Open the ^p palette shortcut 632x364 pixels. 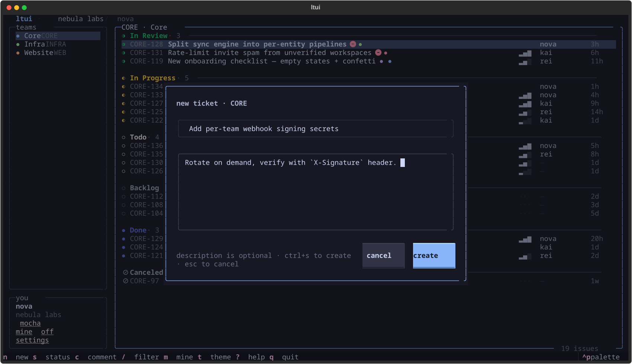pyautogui.click(x=601, y=357)
